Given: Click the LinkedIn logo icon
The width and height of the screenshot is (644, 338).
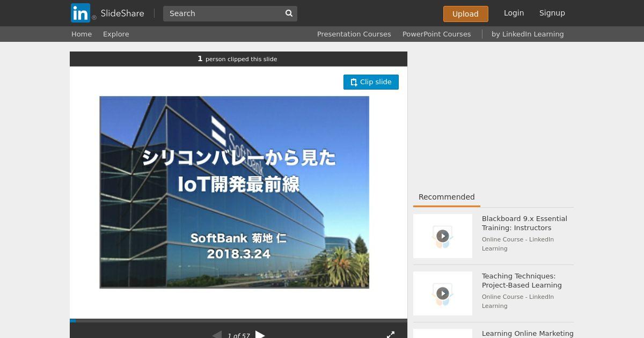Looking at the screenshot, I should 80,13.
